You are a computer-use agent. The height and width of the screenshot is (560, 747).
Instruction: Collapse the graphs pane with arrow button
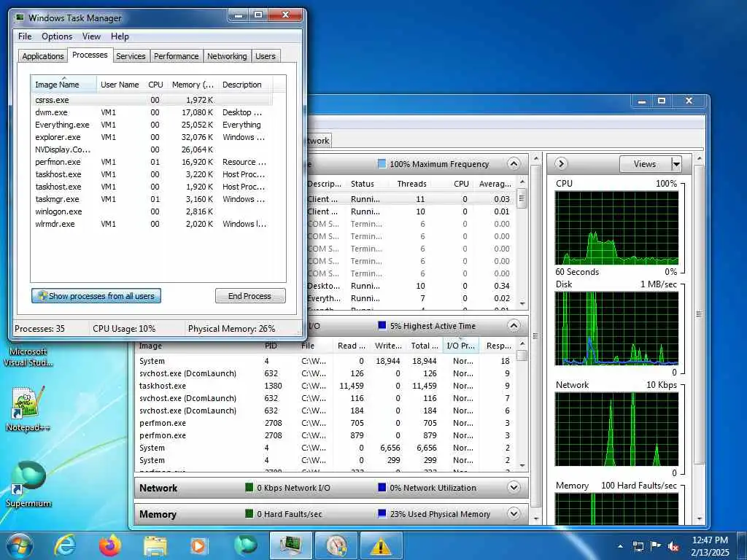coord(561,164)
